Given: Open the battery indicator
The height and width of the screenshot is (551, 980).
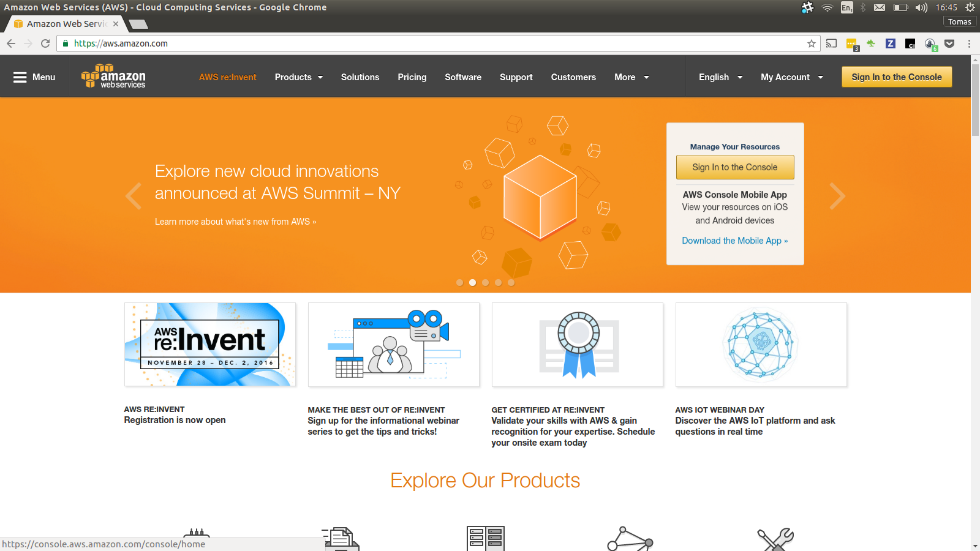Looking at the screenshot, I should [x=900, y=7].
